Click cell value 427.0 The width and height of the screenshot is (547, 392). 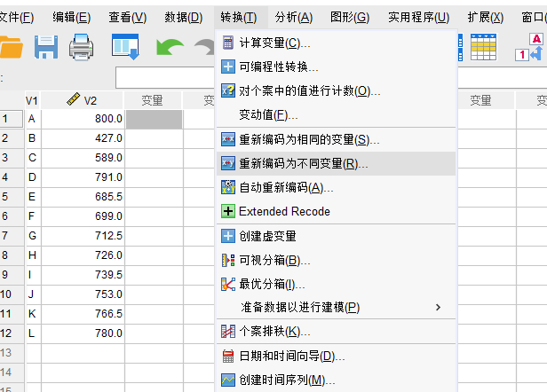[x=83, y=138]
